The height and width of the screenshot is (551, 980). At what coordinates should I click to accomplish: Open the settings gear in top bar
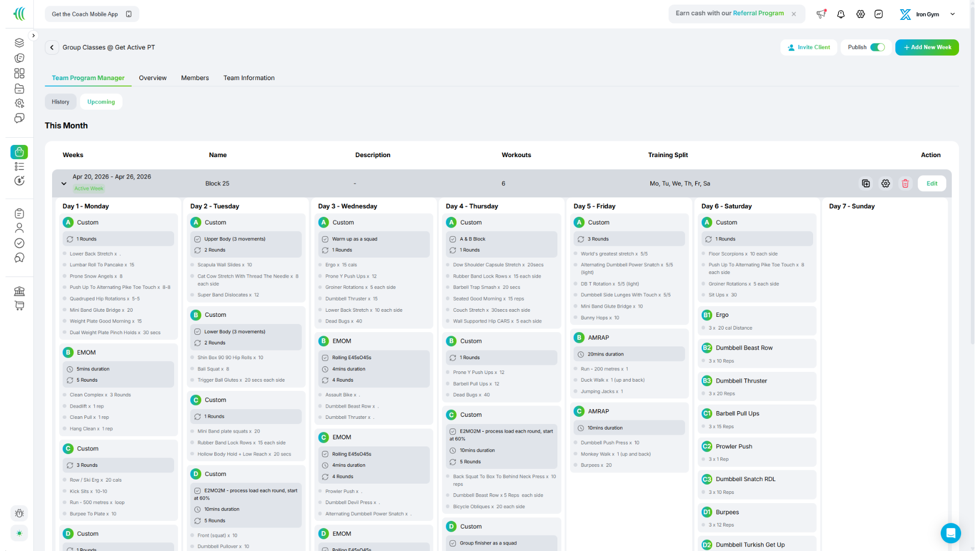pyautogui.click(x=861, y=14)
